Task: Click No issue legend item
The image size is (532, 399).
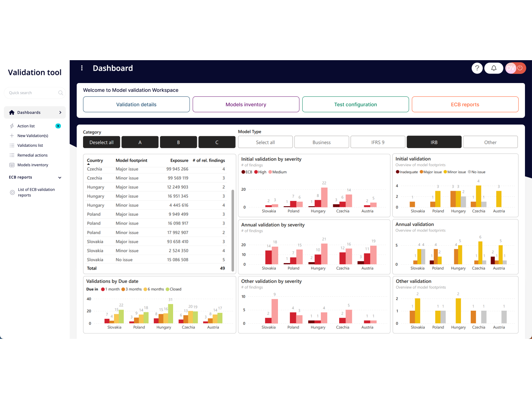Action: pyautogui.click(x=476, y=172)
